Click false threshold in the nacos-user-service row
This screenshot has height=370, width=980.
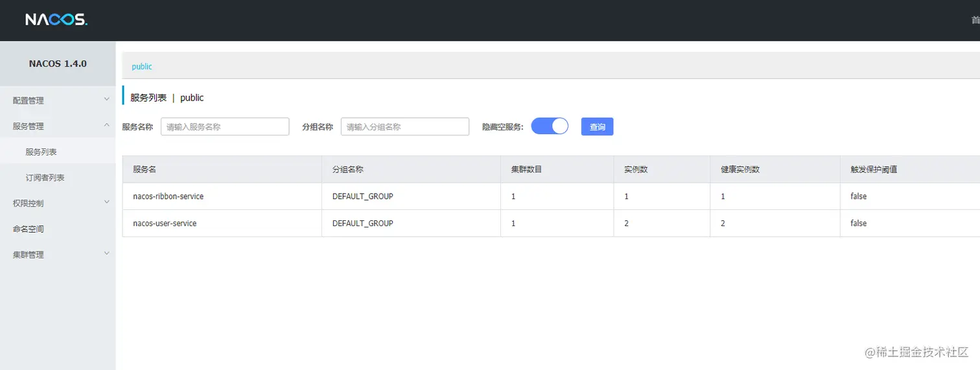pos(858,223)
